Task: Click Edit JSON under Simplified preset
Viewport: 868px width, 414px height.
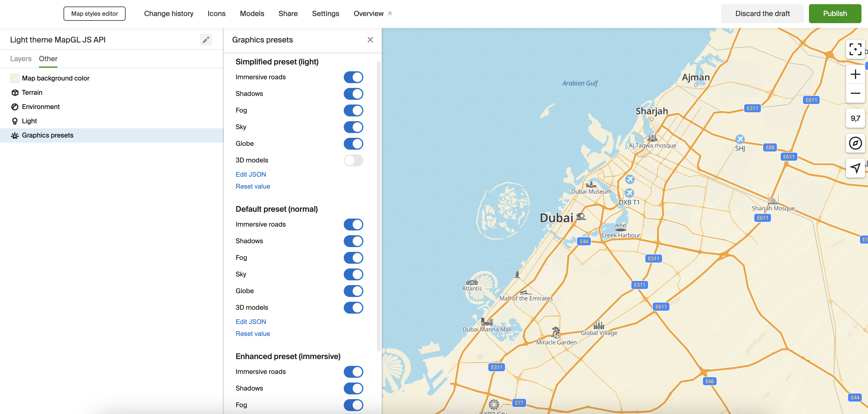Action: (x=251, y=174)
